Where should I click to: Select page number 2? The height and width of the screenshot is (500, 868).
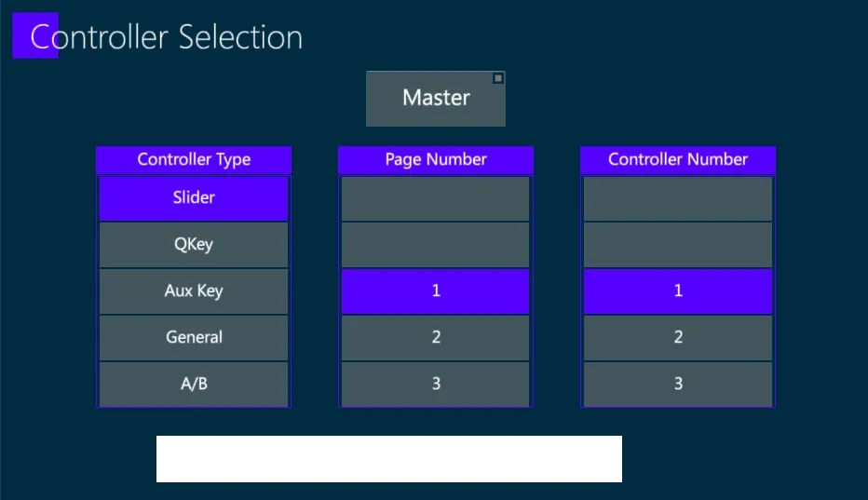pyautogui.click(x=436, y=338)
